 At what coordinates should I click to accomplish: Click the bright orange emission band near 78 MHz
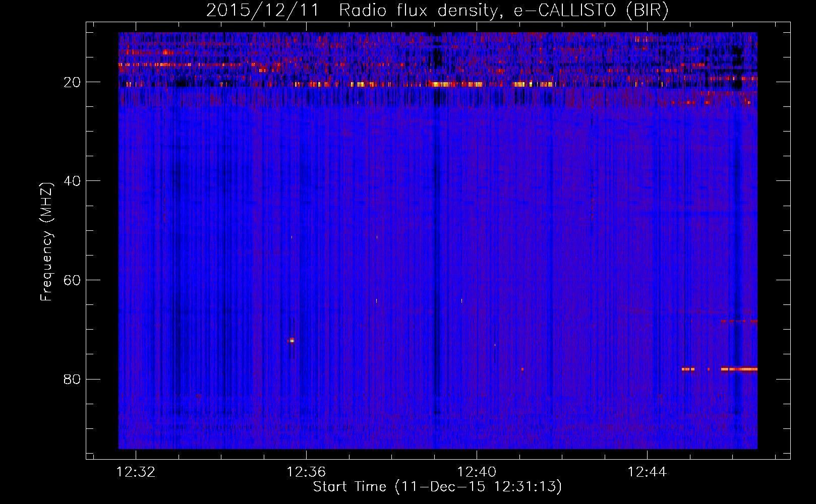coord(739,369)
